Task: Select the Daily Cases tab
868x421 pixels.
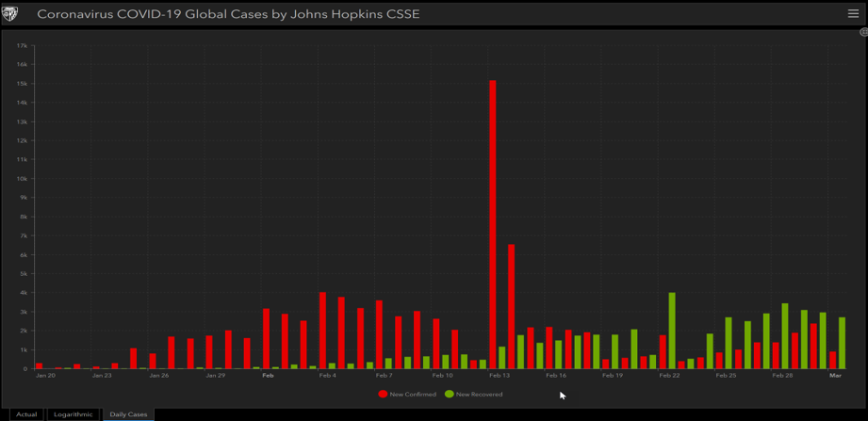Action: tap(128, 414)
